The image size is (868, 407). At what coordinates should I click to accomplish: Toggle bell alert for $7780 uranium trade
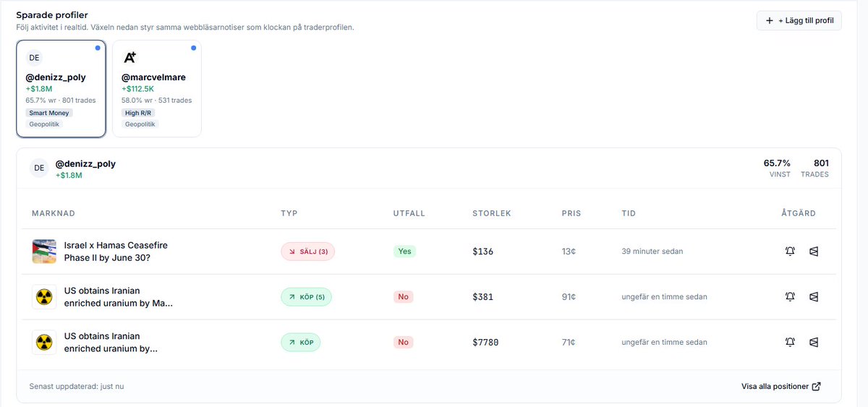click(790, 342)
